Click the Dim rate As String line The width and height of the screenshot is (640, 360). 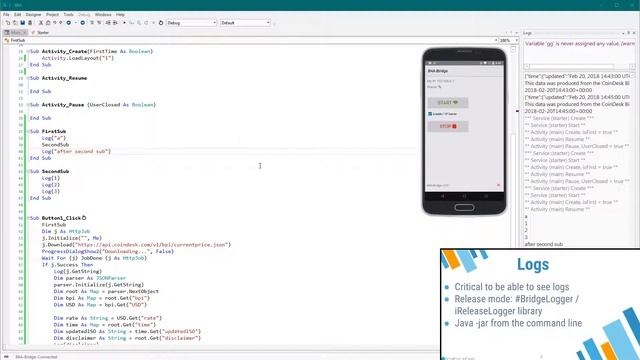click(107, 318)
